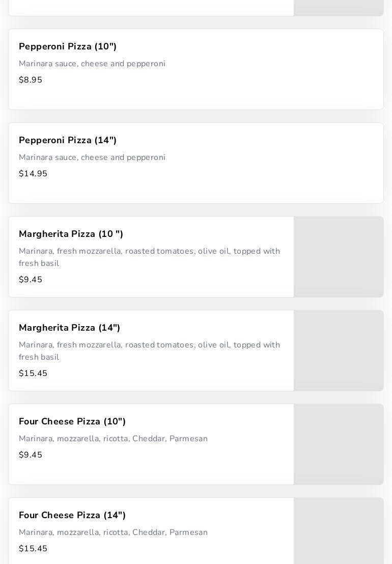Select the Pepperoni Pizza (14") title
Screen dimensions: 392x564
click(x=68, y=140)
